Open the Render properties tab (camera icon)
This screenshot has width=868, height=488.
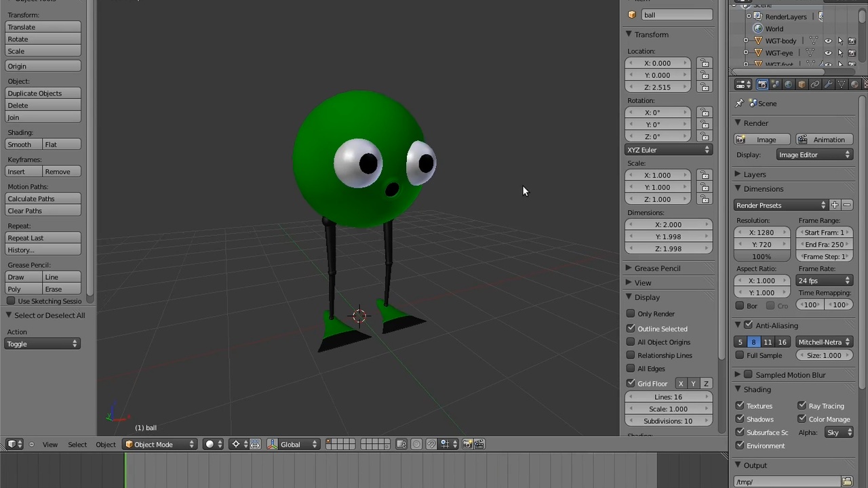click(762, 85)
